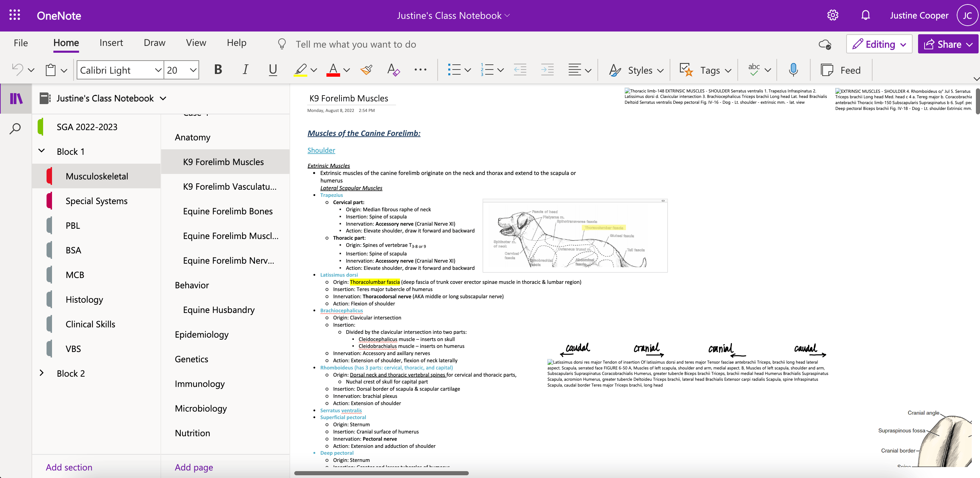Expand the Block 2 section group
The width and height of the screenshot is (980, 478).
point(42,373)
